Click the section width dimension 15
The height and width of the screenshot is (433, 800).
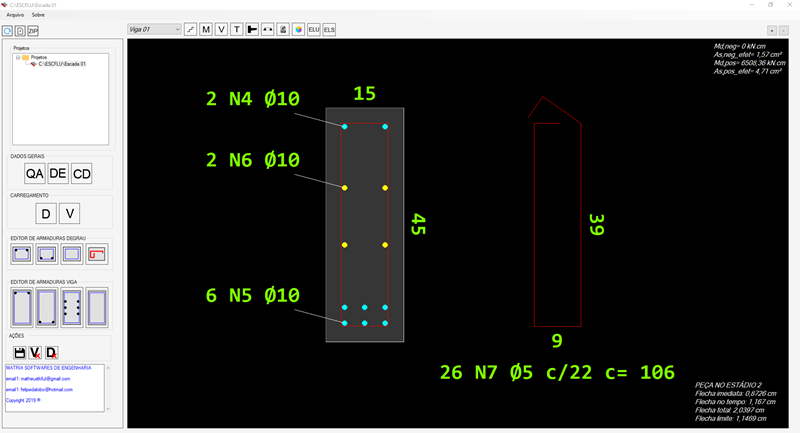(x=365, y=93)
